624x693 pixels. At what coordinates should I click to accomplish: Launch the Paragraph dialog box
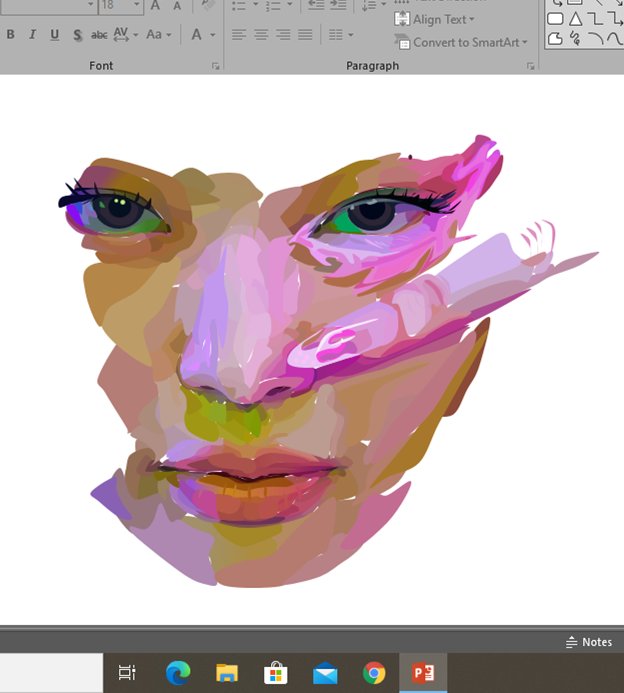click(x=530, y=66)
